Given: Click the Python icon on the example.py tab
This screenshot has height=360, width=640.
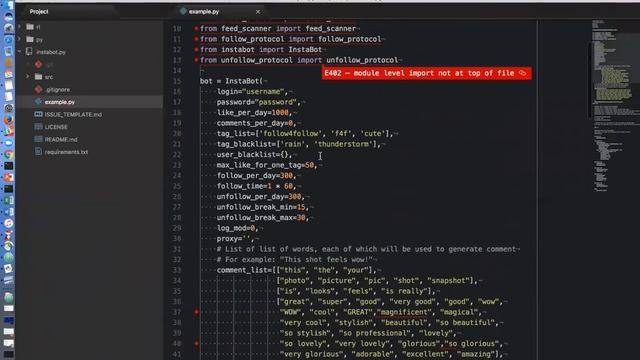Looking at the screenshot, I should coord(183,11).
